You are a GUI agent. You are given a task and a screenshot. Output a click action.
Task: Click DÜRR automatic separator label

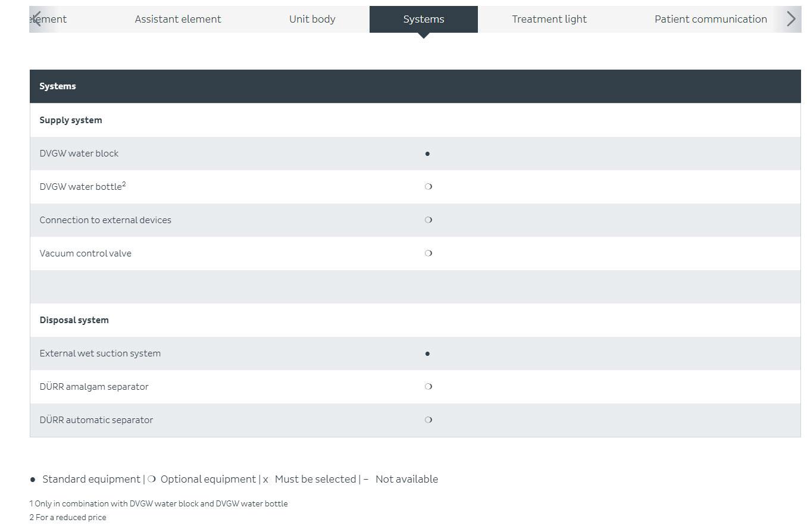[x=96, y=420]
